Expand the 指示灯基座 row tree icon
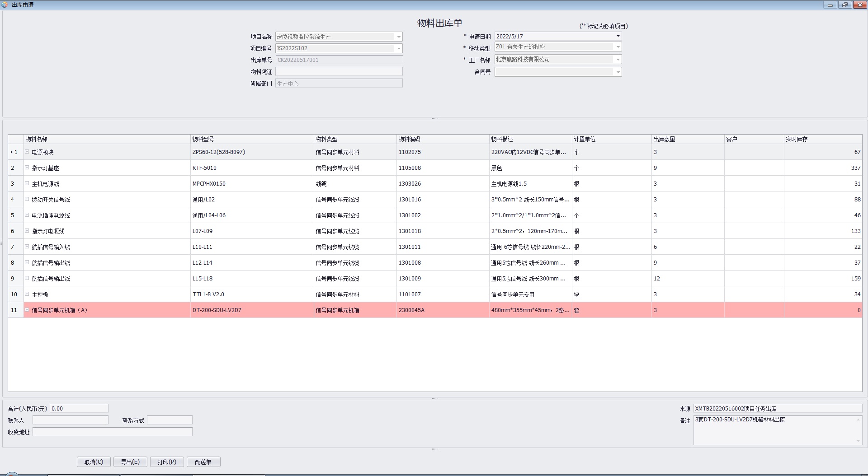 tap(27, 168)
